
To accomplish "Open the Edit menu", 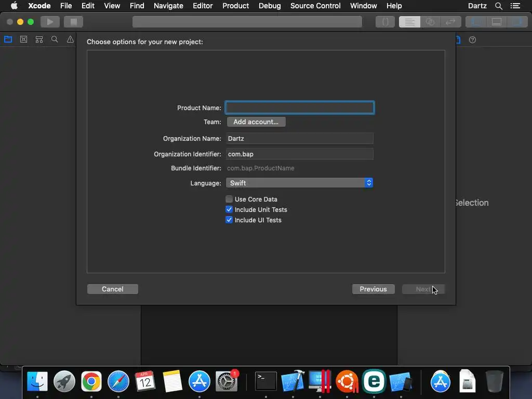I will pos(88,6).
